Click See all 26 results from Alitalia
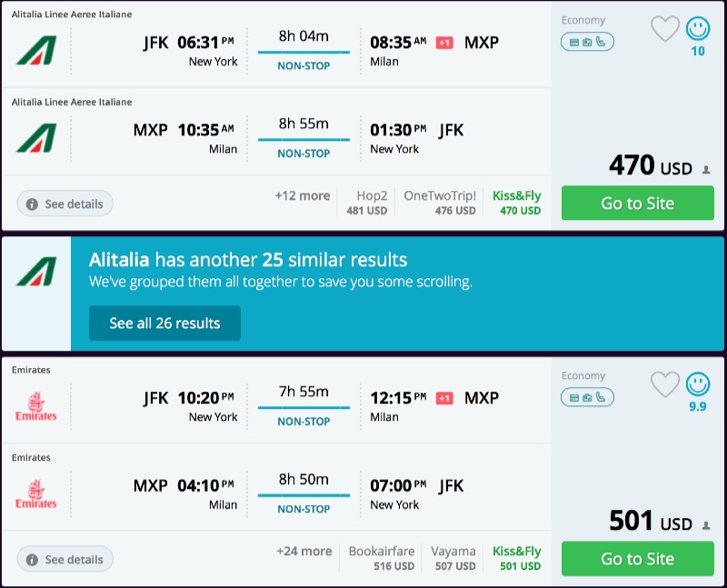Screen dimensions: 727x588 [x=164, y=324]
